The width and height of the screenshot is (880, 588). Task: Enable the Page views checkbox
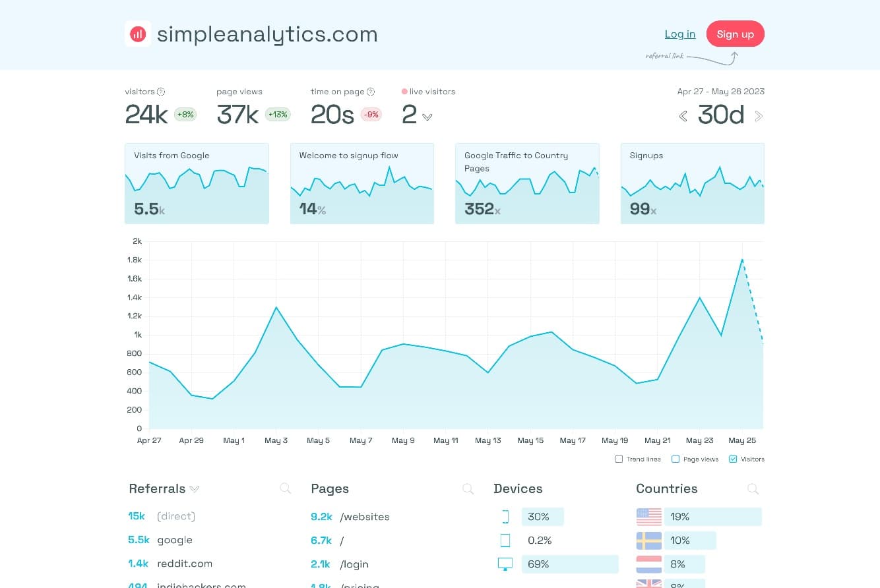(x=676, y=459)
